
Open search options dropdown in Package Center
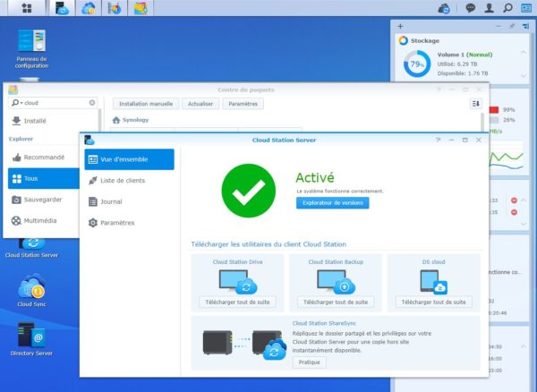[x=17, y=103]
